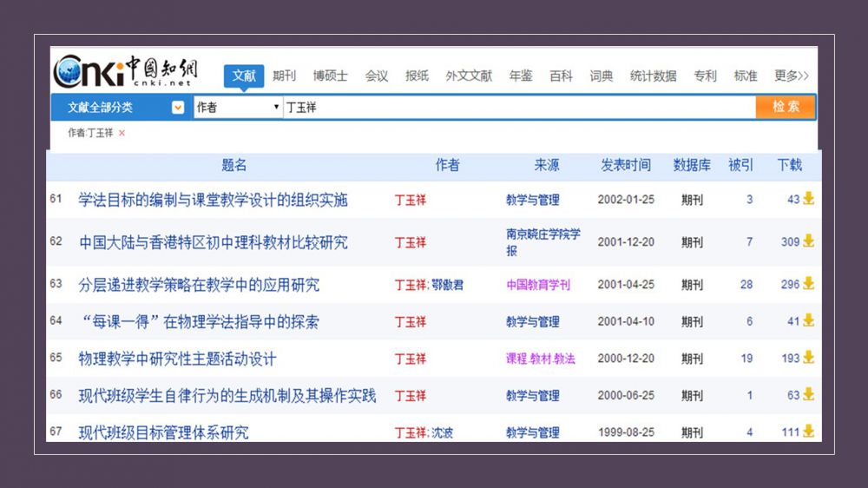Expand the 文献全部分类 category dropdown
Viewport: 868px width, 488px height.
click(x=178, y=108)
